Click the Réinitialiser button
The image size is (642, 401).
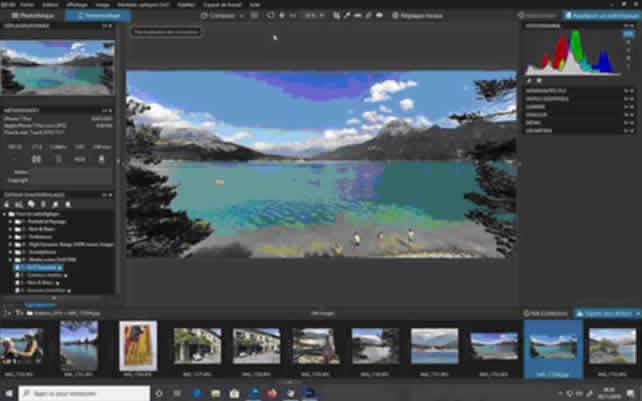point(538,16)
